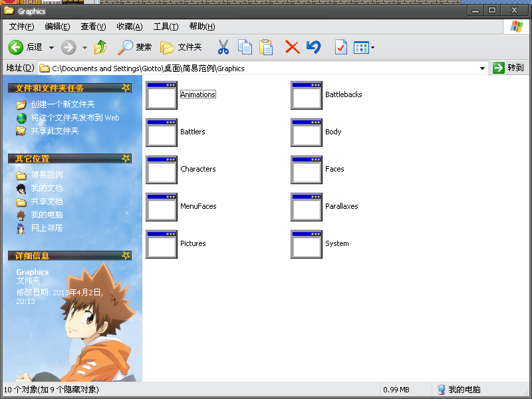
Task: Click the 转到 go button
Action: click(508, 68)
